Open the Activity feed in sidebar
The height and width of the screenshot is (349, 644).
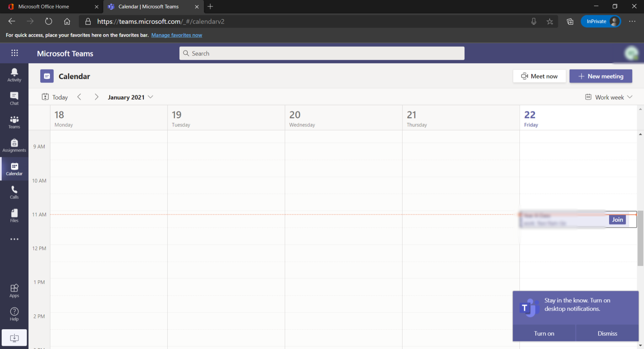(14, 75)
